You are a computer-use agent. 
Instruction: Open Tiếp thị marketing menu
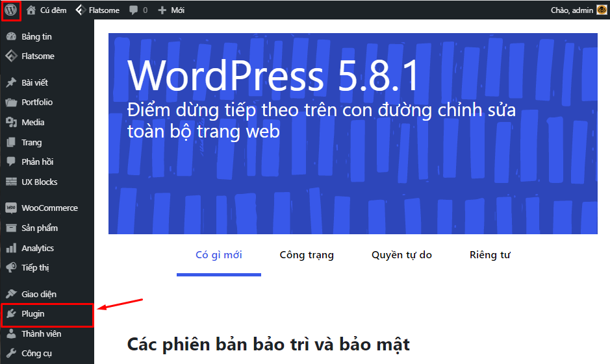(35, 268)
